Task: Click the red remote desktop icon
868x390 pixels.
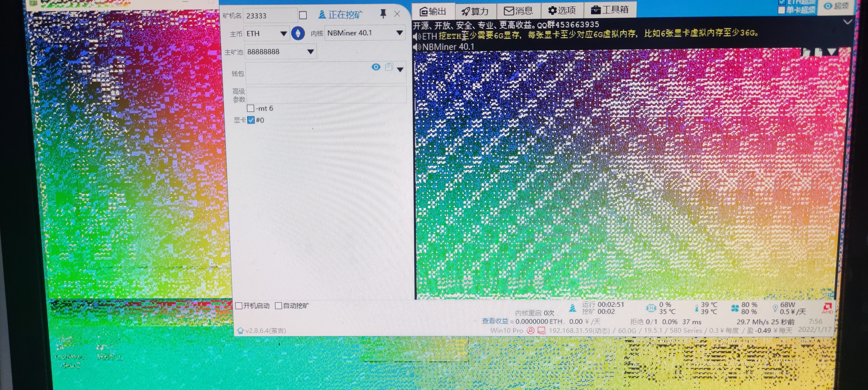Action: 541,331
